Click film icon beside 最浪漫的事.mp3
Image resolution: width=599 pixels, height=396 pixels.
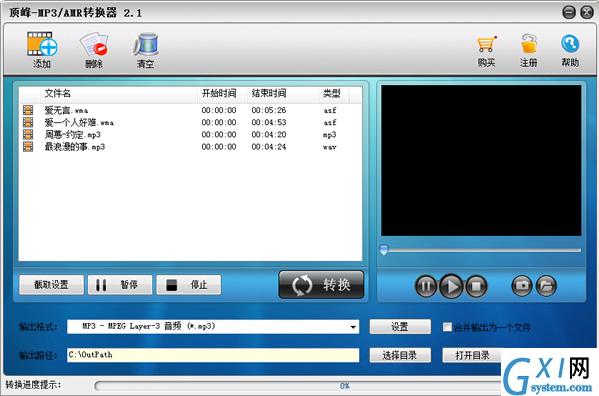tap(28, 147)
